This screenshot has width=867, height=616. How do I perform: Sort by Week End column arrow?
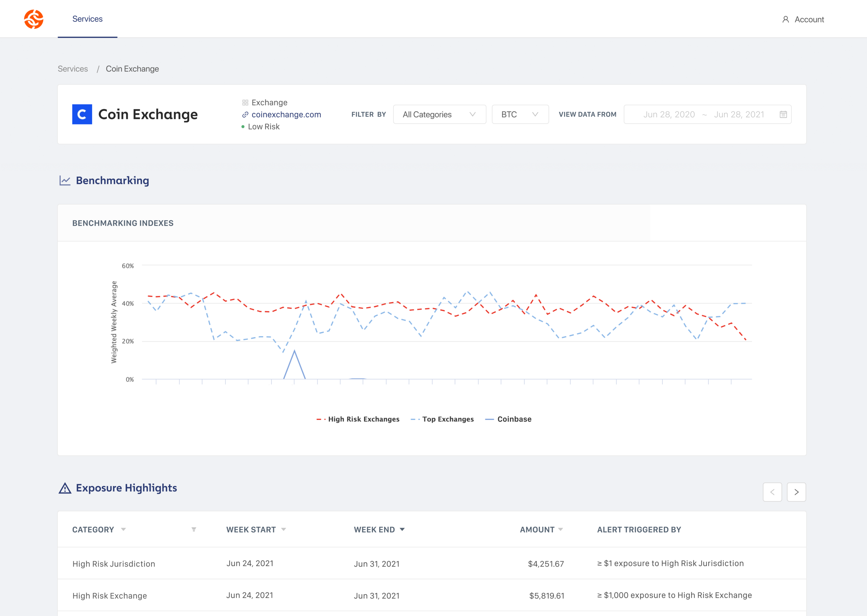point(402,530)
